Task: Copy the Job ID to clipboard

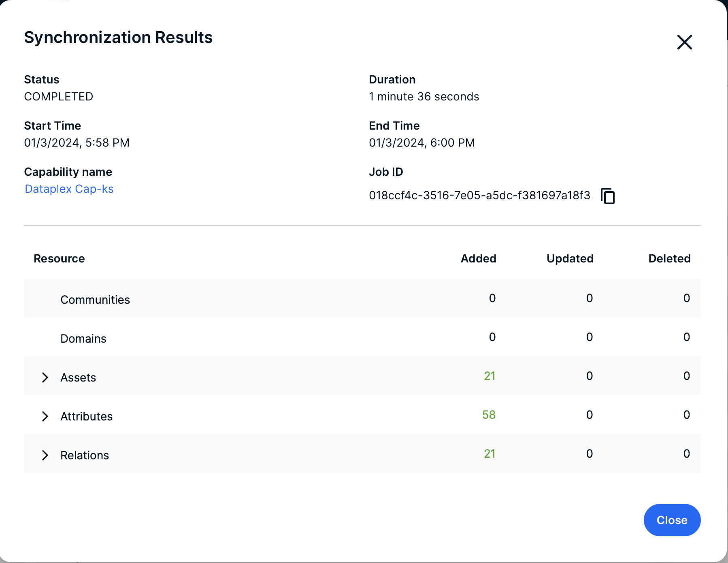Action: point(608,196)
